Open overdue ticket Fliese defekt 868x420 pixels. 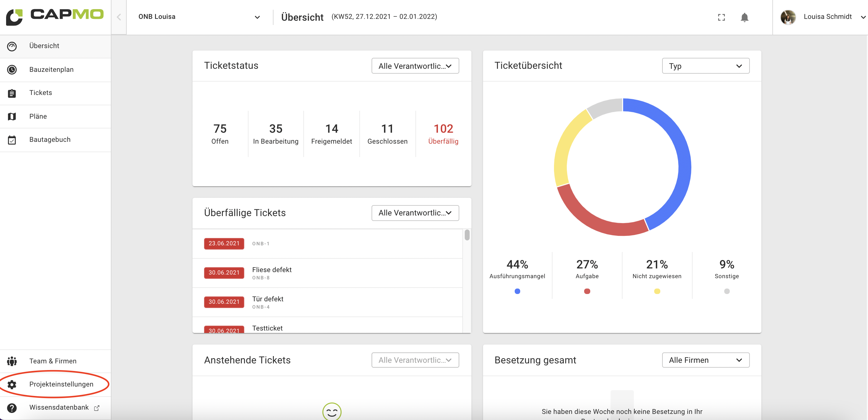[272, 270]
